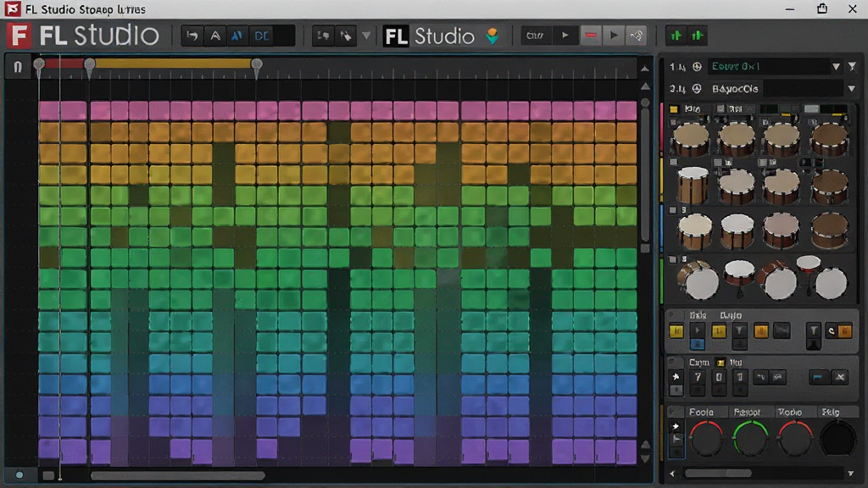Screen dimensions: 868x488
Task: Click the curve icon button right of the number buttons
Action: pyautogui.click(x=760, y=377)
